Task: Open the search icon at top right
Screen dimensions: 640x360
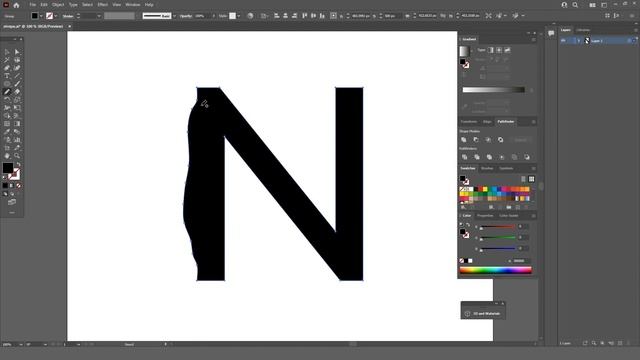Action: click(575, 5)
